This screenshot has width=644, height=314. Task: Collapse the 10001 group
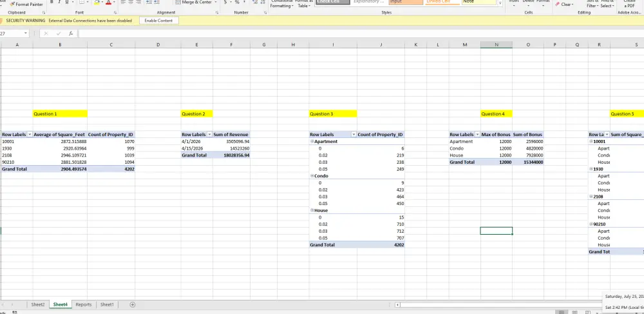591,141
